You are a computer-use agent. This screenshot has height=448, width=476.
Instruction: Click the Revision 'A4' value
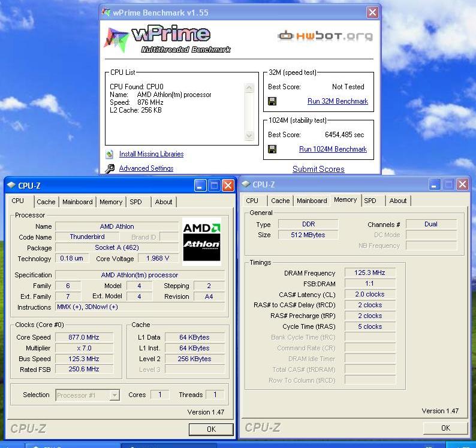(209, 296)
